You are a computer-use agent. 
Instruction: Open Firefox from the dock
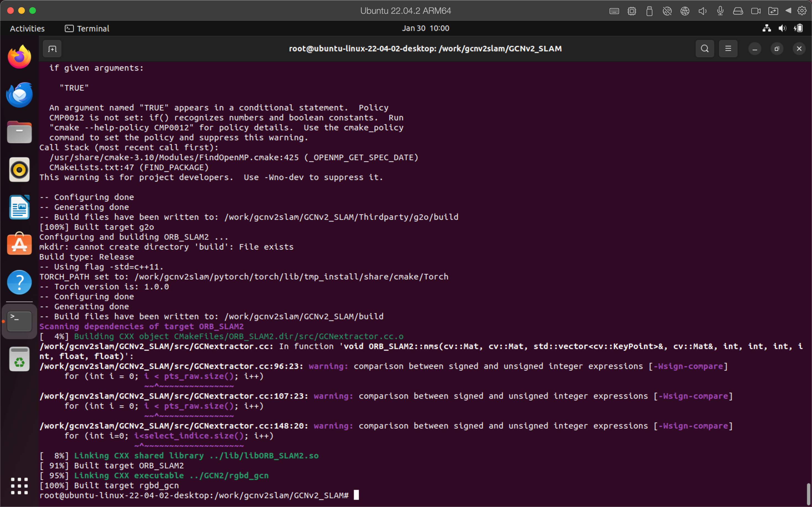click(19, 57)
